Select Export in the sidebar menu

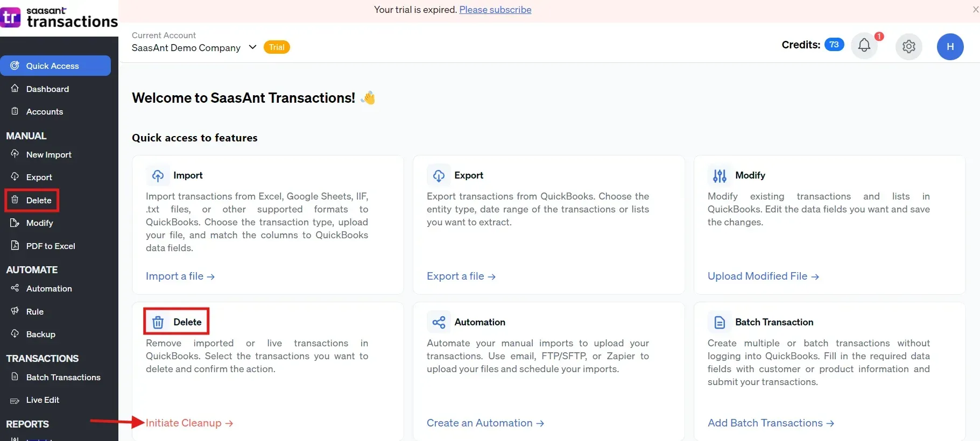39,177
